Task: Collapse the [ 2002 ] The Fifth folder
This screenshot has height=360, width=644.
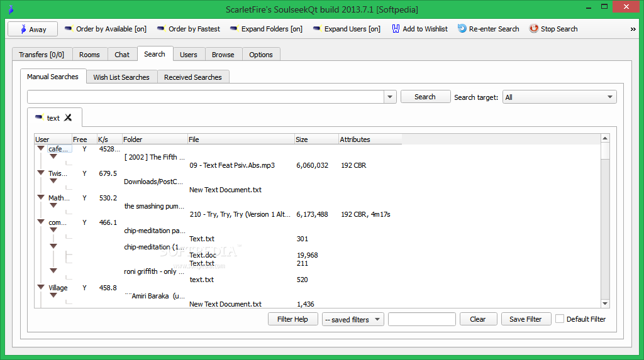Action: click(x=53, y=156)
